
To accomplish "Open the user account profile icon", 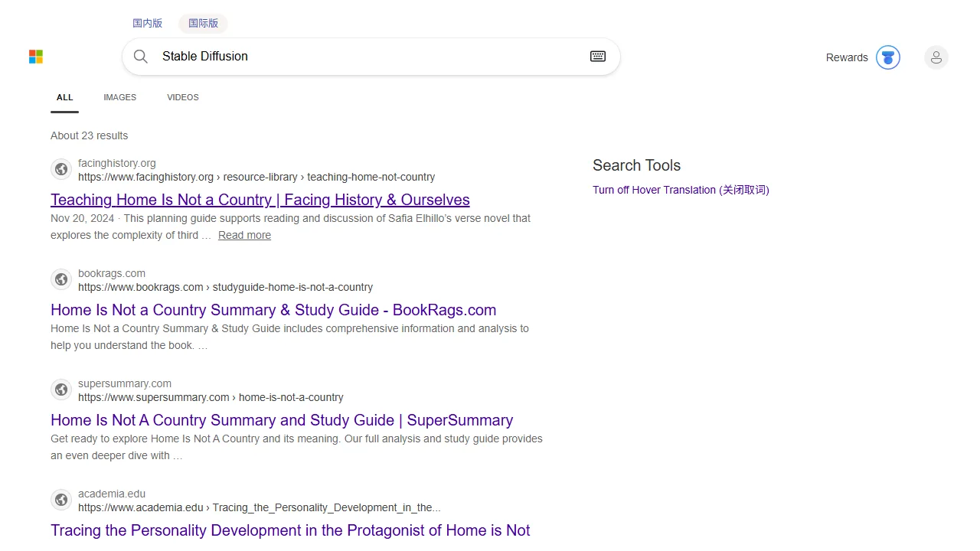I will pyautogui.click(x=936, y=57).
